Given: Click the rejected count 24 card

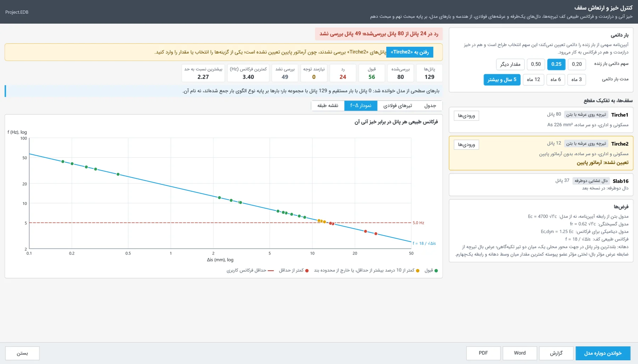Looking at the screenshot, I should pos(343,73).
